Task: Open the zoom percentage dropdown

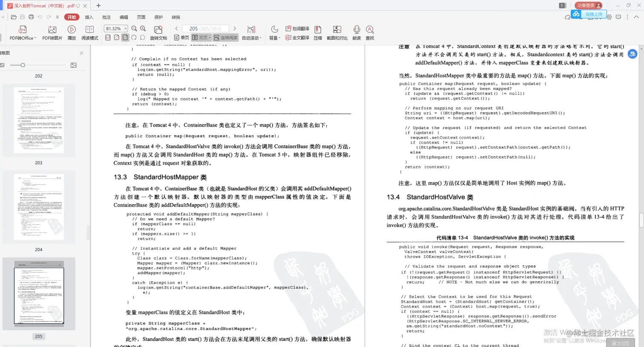Action: pyautogui.click(x=126, y=28)
